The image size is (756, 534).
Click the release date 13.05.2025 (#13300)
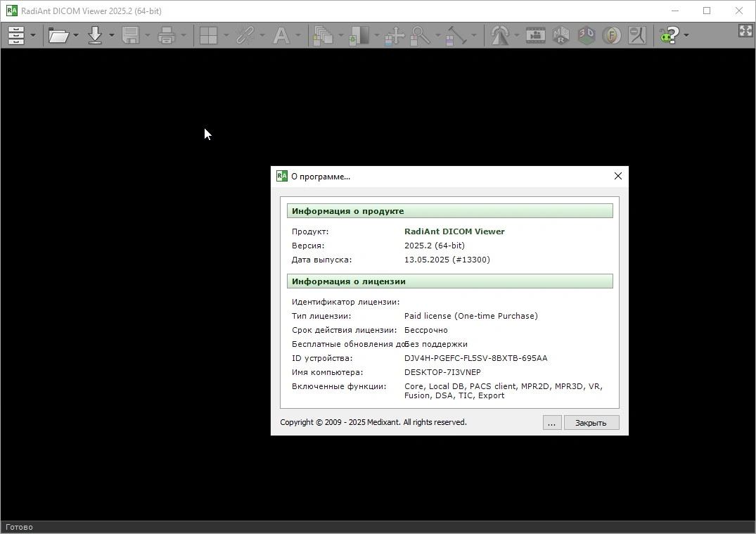[x=447, y=260]
